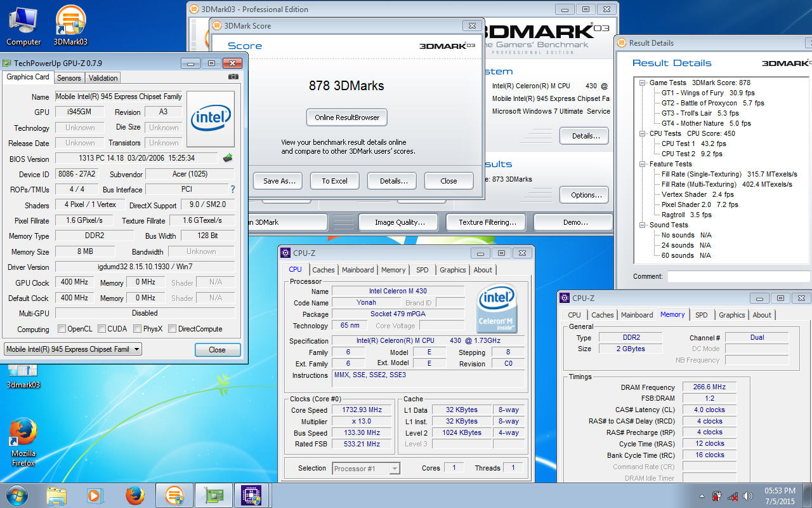Click the Show desktop strip at taskbar end
Screen dimensions: 812x508
point(807,495)
